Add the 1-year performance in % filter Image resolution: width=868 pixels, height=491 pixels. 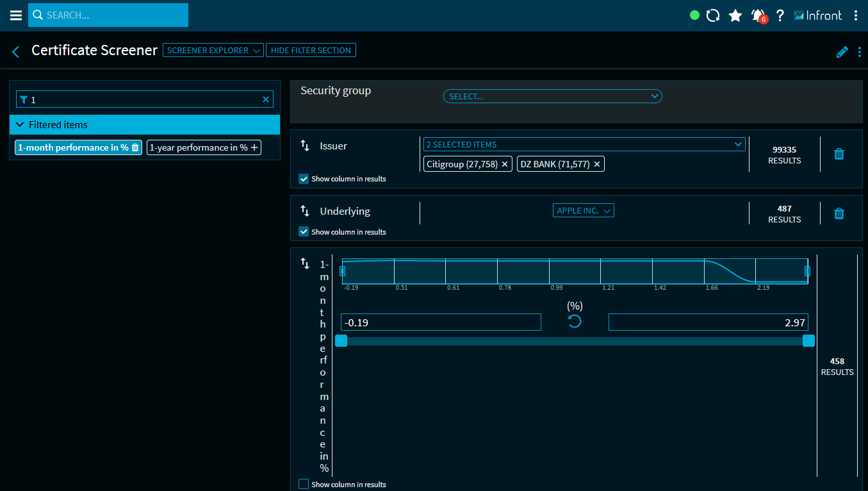[x=254, y=147]
